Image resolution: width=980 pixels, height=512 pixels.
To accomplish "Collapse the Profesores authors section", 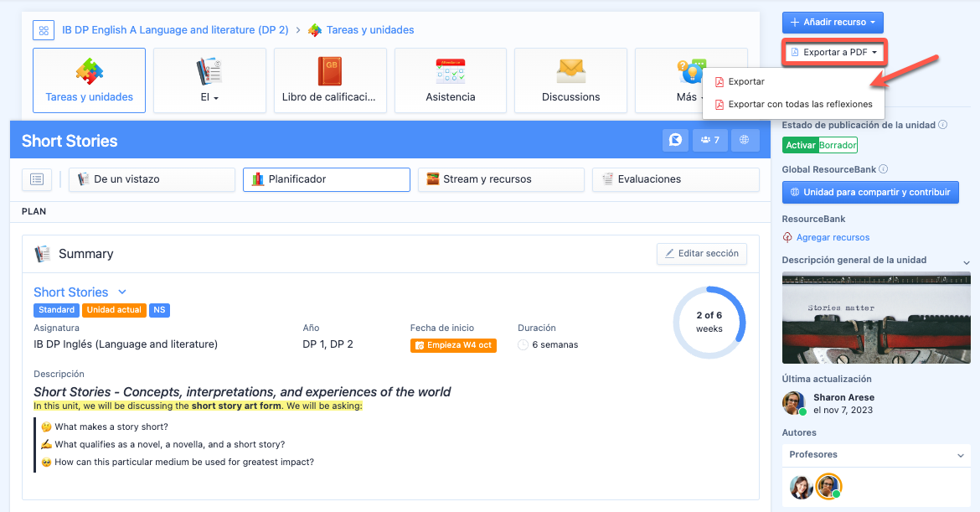I will [x=962, y=455].
